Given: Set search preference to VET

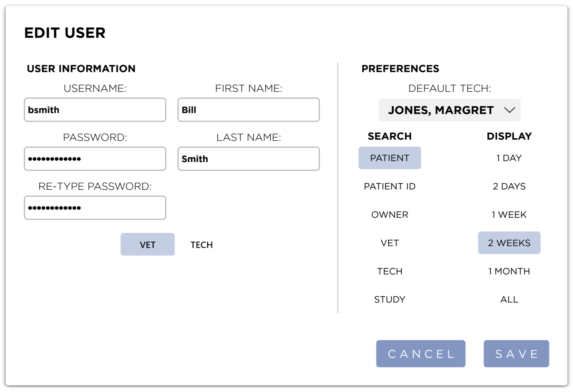Looking at the screenshot, I should 390,243.
